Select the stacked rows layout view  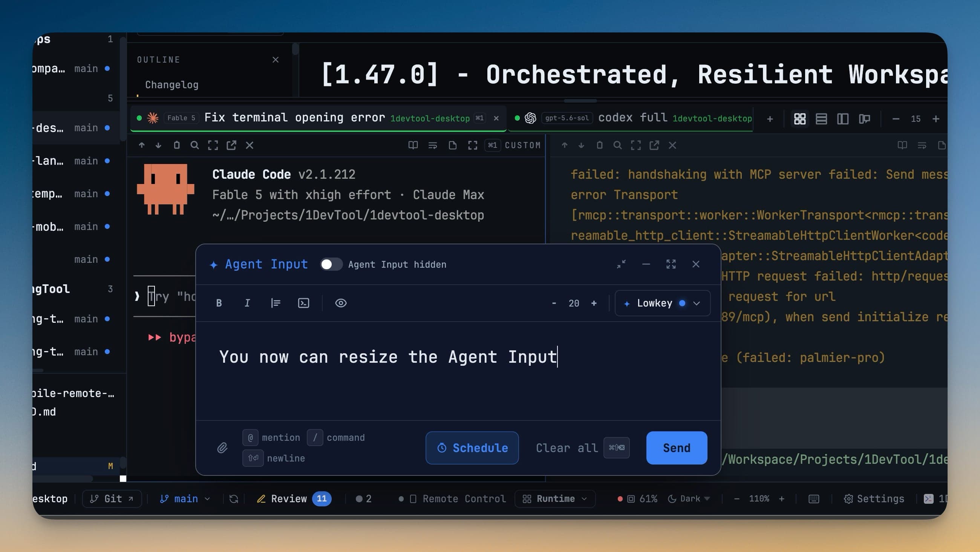coord(821,119)
